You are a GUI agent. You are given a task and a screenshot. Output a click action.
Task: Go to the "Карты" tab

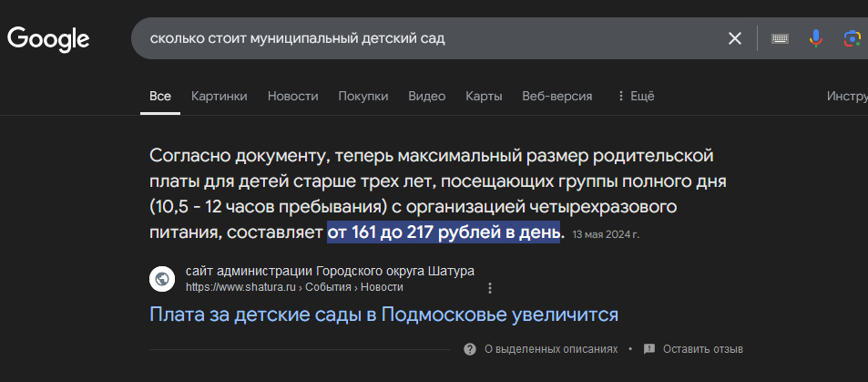coord(484,96)
